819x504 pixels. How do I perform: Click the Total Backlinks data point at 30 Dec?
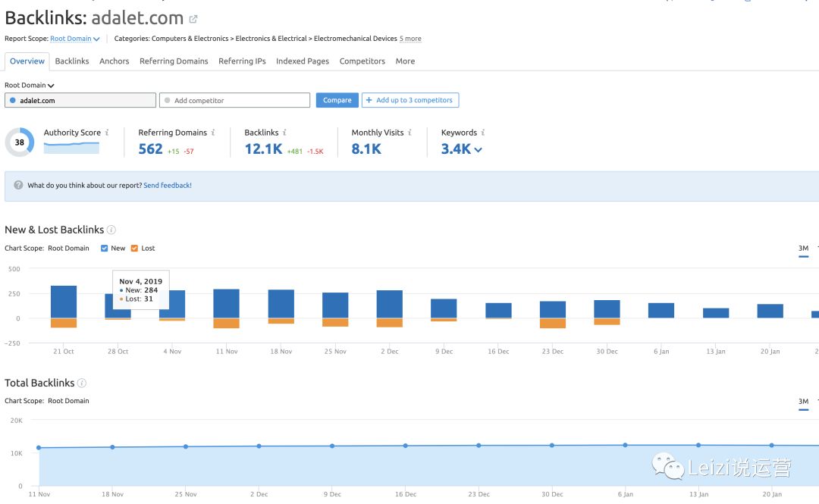coord(552,446)
